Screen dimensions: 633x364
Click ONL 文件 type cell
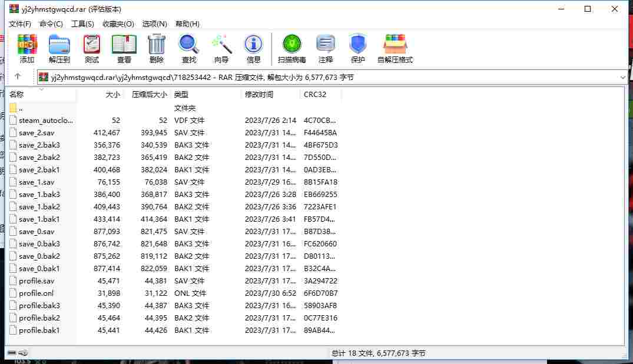190,293
